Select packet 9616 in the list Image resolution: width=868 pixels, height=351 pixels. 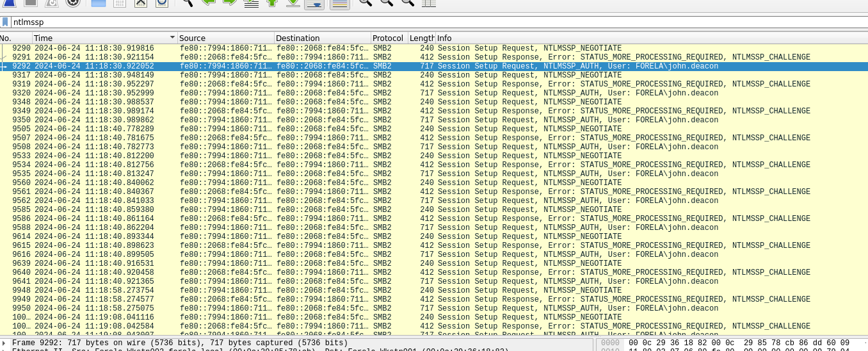[434, 254]
